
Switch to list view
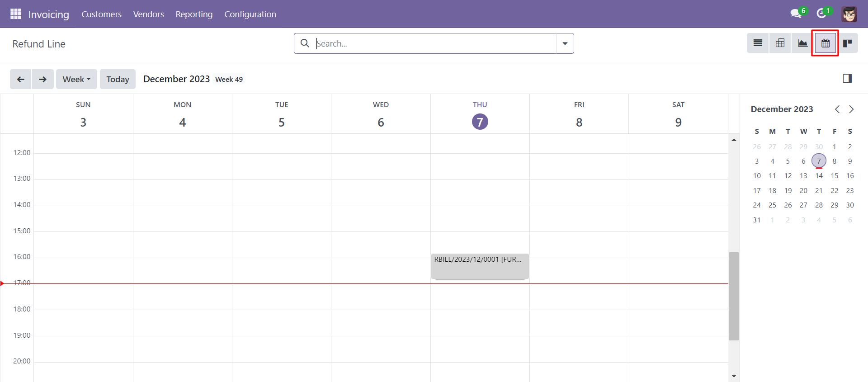click(758, 43)
